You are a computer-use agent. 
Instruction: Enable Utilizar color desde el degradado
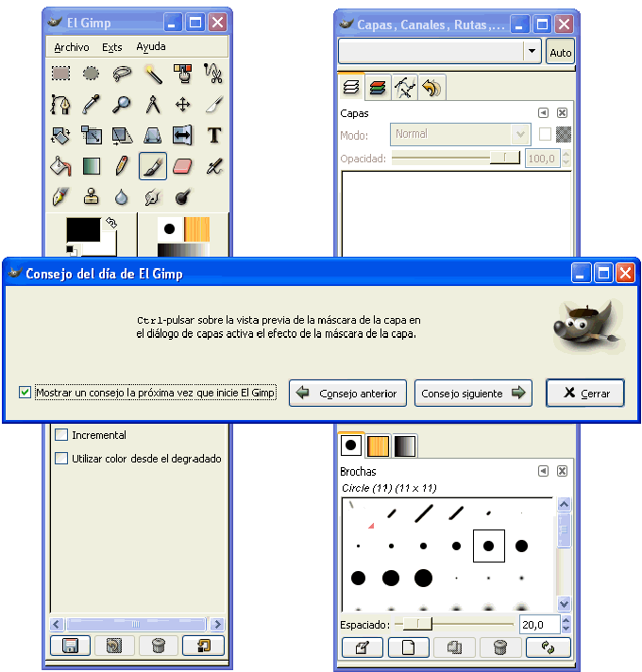point(61,458)
